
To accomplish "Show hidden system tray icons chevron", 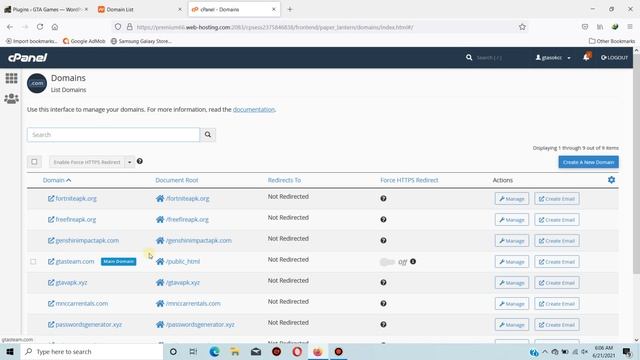I will point(545,351).
